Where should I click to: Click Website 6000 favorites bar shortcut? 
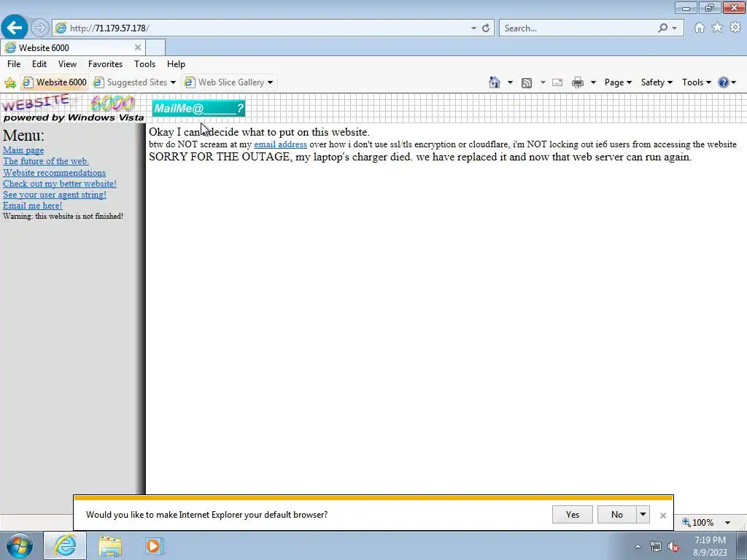(x=54, y=82)
